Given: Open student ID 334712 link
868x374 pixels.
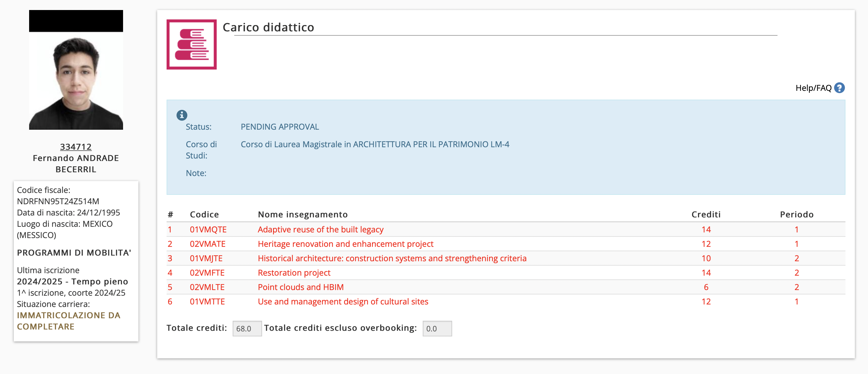Looking at the screenshot, I should [x=76, y=147].
